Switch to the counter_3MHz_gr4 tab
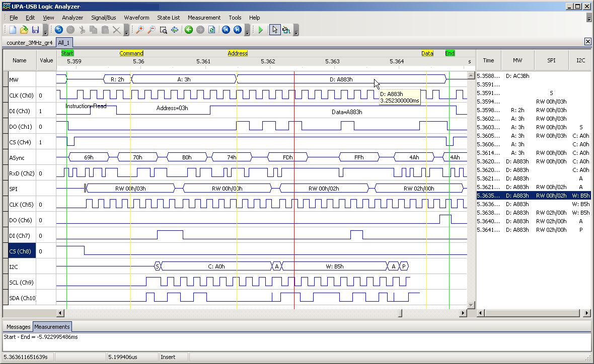 click(30, 43)
